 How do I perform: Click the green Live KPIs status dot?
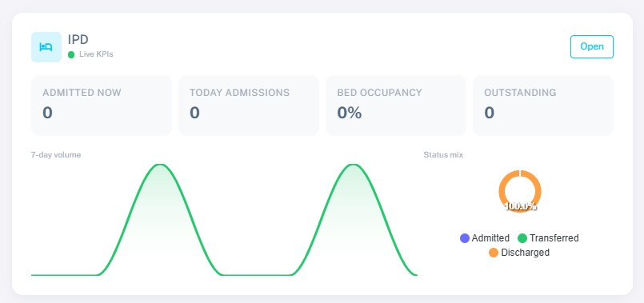[71, 54]
